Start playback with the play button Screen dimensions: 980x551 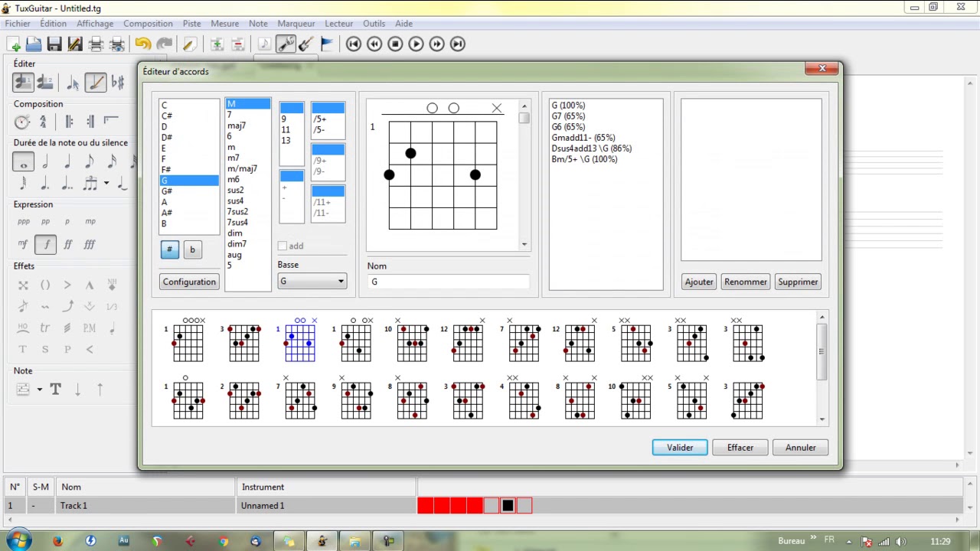[x=416, y=44]
